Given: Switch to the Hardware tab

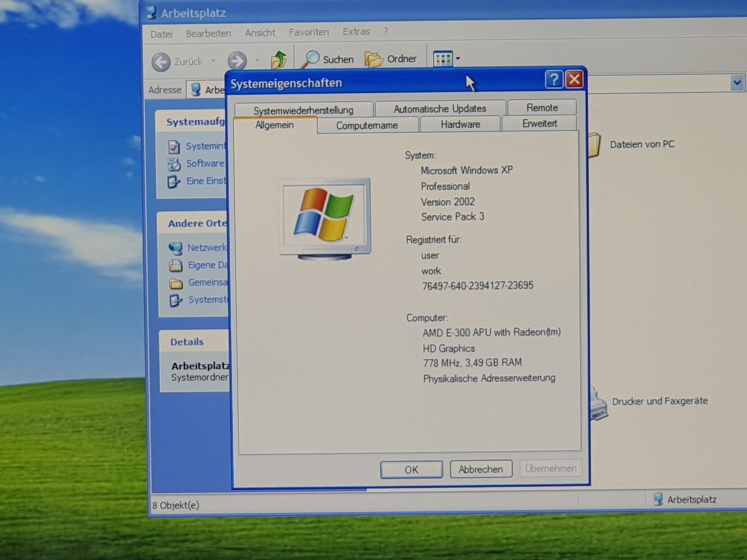Looking at the screenshot, I should coord(460,125).
